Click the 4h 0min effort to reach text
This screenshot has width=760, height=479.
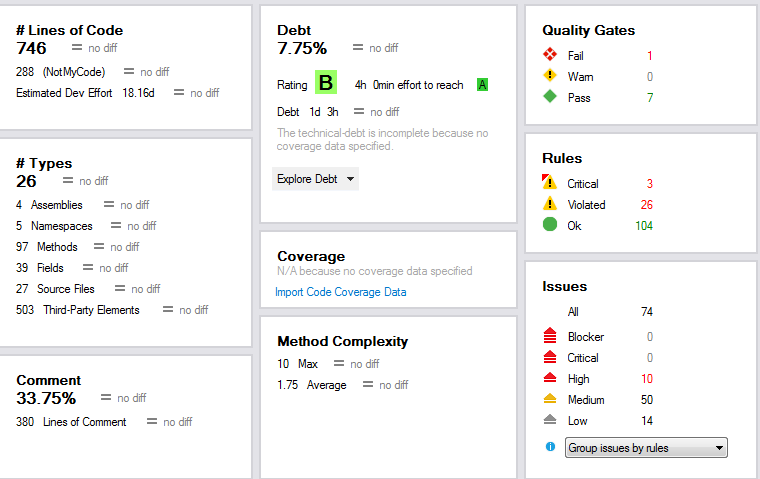point(409,85)
